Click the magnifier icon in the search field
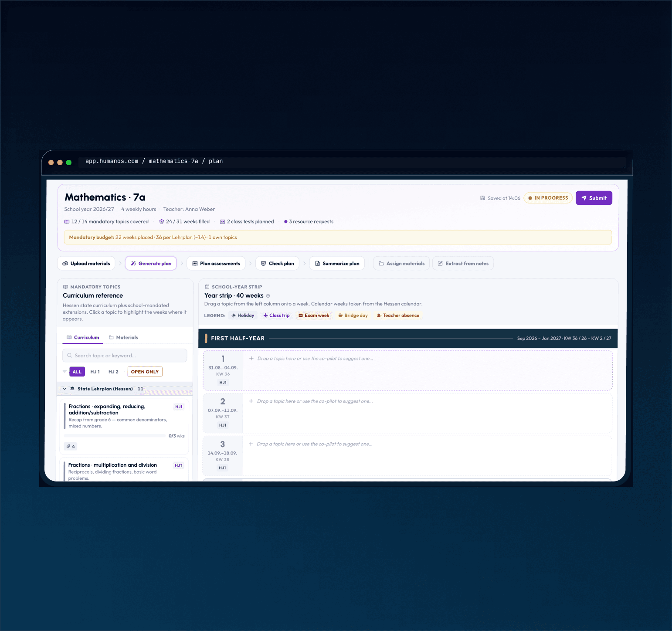Image resolution: width=672 pixels, height=631 pixels. point(69,356)
